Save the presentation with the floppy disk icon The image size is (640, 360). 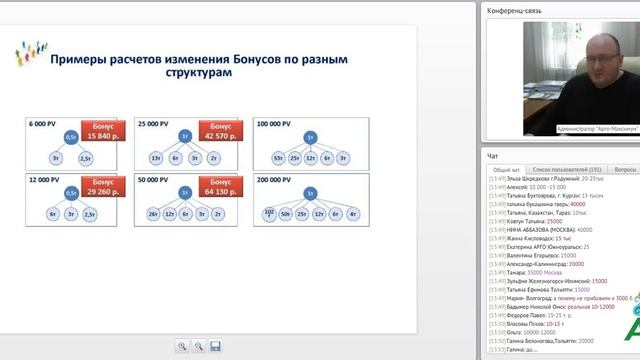click(216, 346)
